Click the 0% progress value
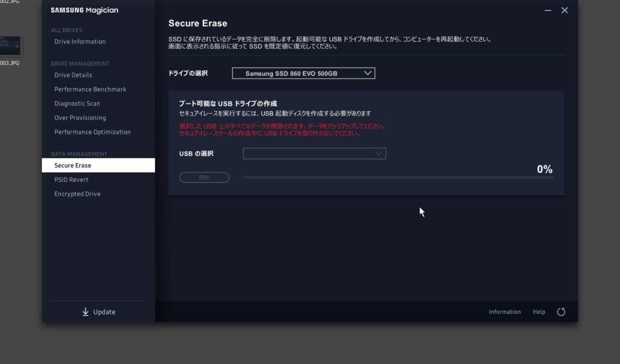Screen dimensions: 620x364 coord(544,169)
